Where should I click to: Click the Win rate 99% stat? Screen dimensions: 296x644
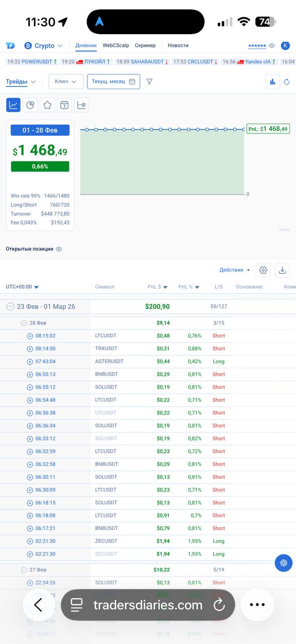point(40,196)
